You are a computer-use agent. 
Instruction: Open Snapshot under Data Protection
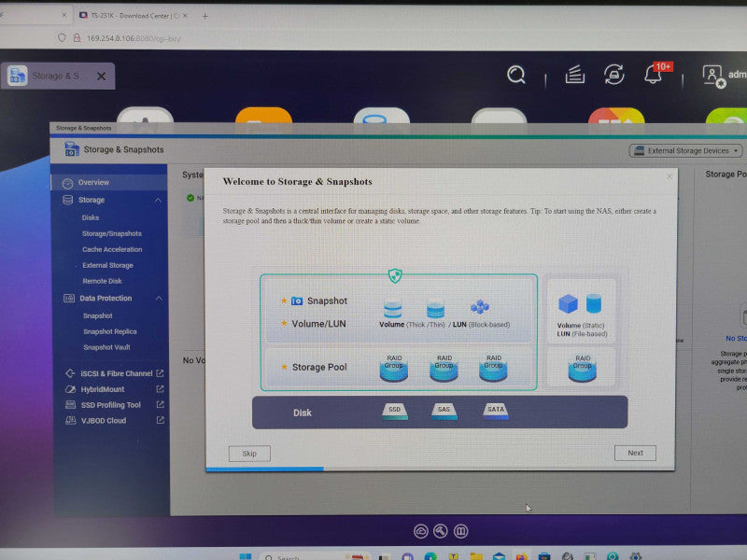(x=98, y=315)
